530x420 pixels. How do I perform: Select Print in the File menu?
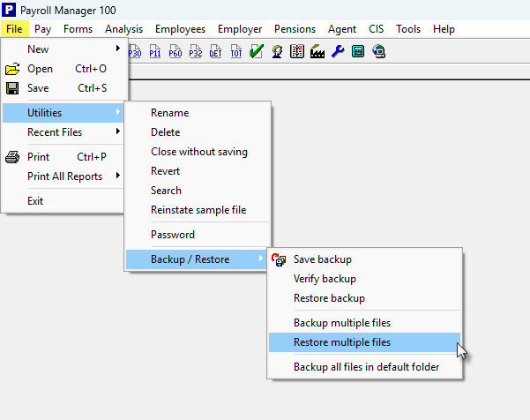pos(64,157)
